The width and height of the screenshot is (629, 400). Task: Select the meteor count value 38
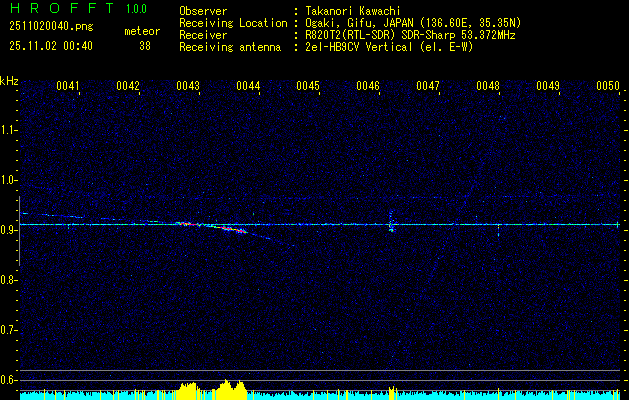click(145, 46)
